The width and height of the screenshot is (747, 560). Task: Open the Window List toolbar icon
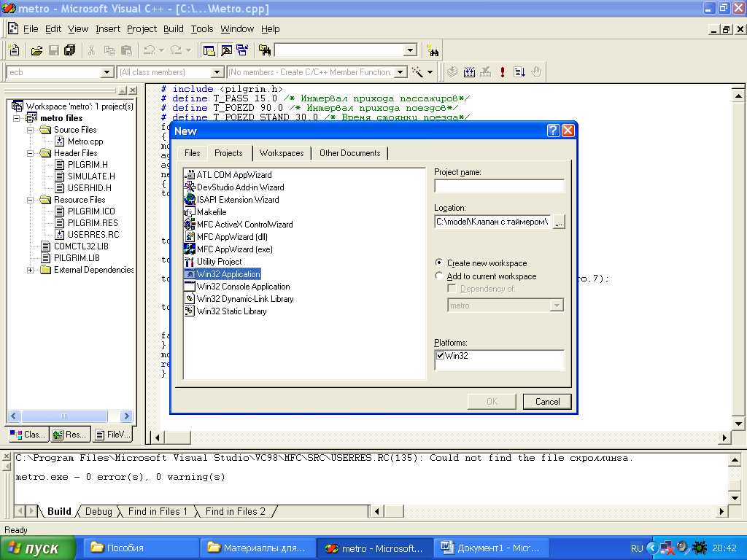click(x=242, y=50)
